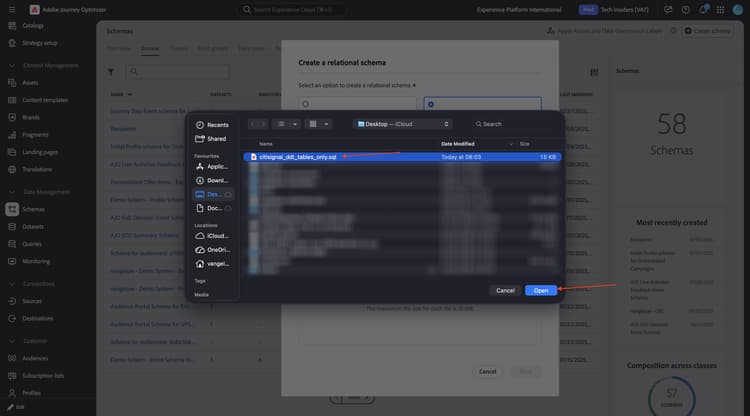Open the notifications bell
The height and width of the screenshot is (416, 750).
click(x=703, y=10)
